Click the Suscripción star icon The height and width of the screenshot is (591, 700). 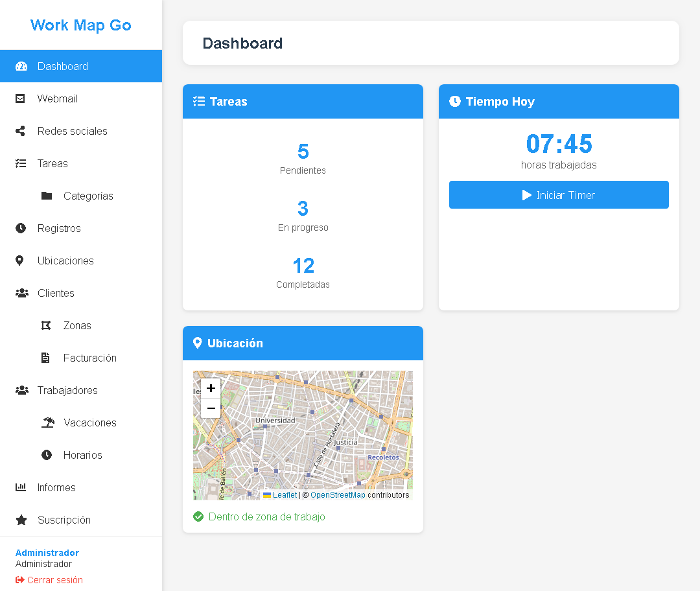pyautogui.click(x=21, y=520)
